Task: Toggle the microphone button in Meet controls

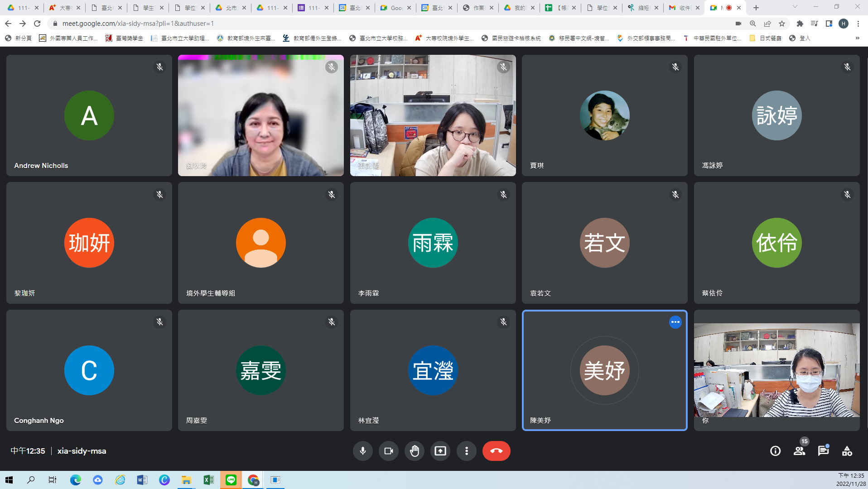Action: 362,451
